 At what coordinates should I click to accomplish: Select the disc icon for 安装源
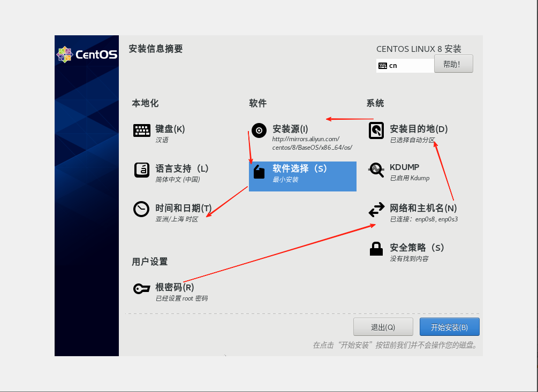click(259, 130)
